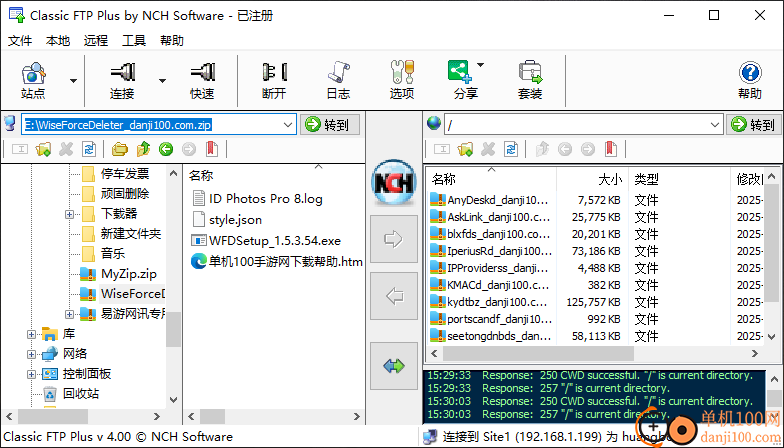Click the remote 转到 go button

coord(754,124)
